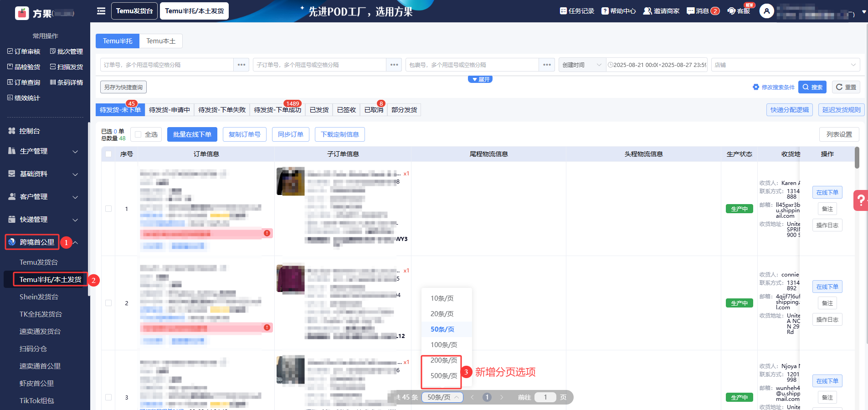This screenshot has height=410, width=868.
Task: Click the ellipsis button beside 包裹号 field
Action: [x=547, y=65]
